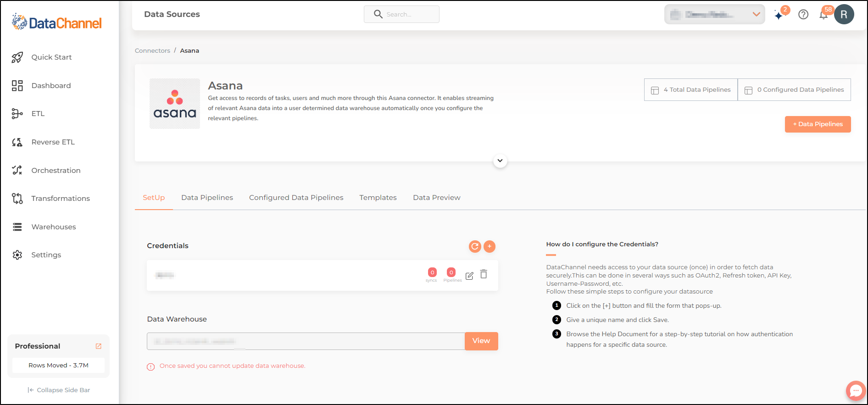Click the Credentials heading

pyautogui.click(x=167, y=246)
